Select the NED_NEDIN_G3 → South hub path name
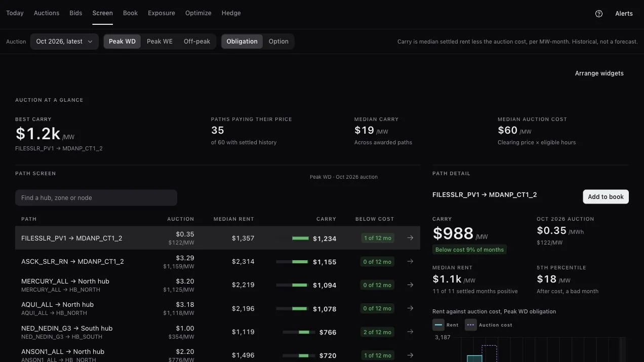The image size is (644, 362). pyautogui.click(x=67, y=328)
